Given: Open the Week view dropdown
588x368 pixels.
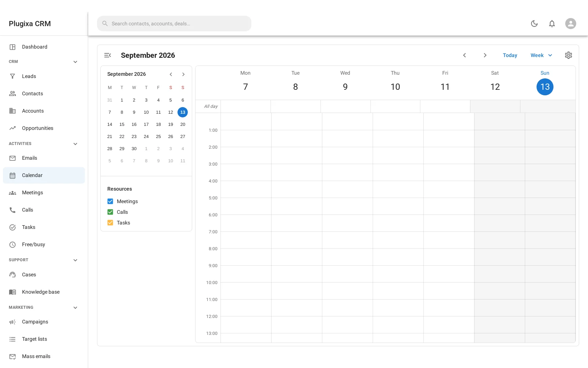Looking at the screenshot, I should coord(541,55).
